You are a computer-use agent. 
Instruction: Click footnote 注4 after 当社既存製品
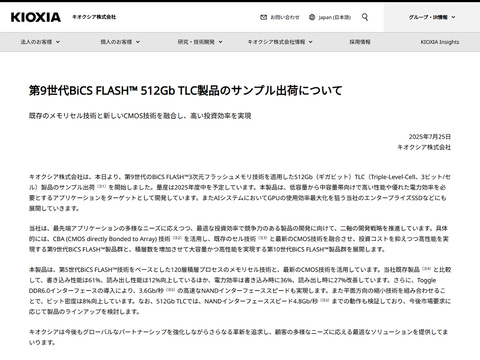427,269
